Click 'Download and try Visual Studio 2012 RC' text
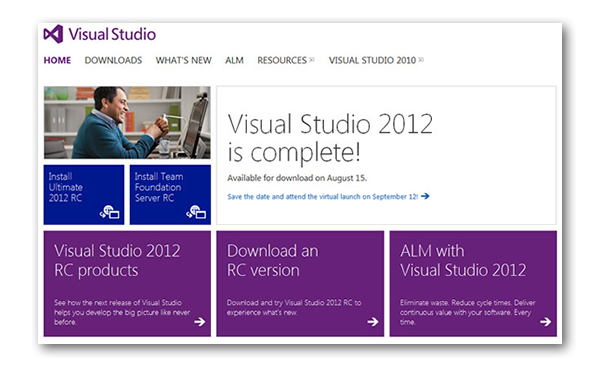 (x=294, y=307)
